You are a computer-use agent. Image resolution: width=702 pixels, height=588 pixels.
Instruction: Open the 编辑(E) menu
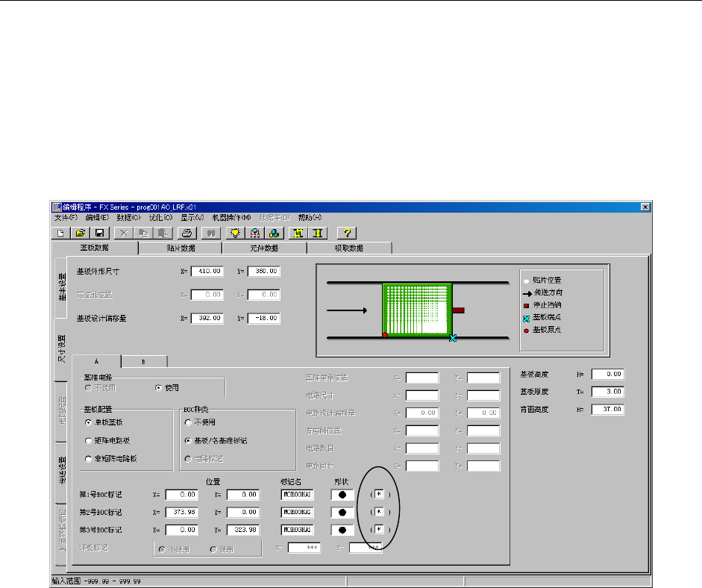point(97,218)
